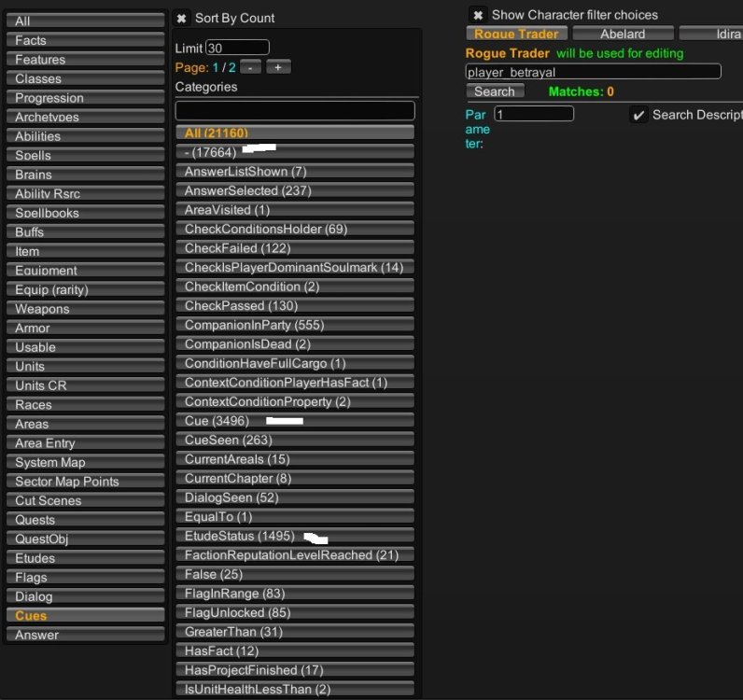Select the Rogue Trader character button
Viewport: 743px width, 700px height.
point(517,34)
